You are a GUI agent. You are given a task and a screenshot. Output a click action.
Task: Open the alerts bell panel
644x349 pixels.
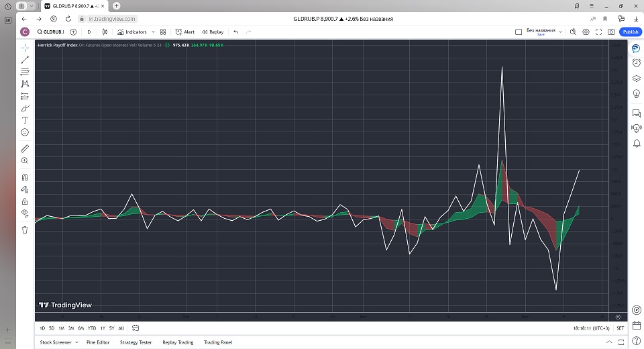pyautogui.click(x=636, y=143)
